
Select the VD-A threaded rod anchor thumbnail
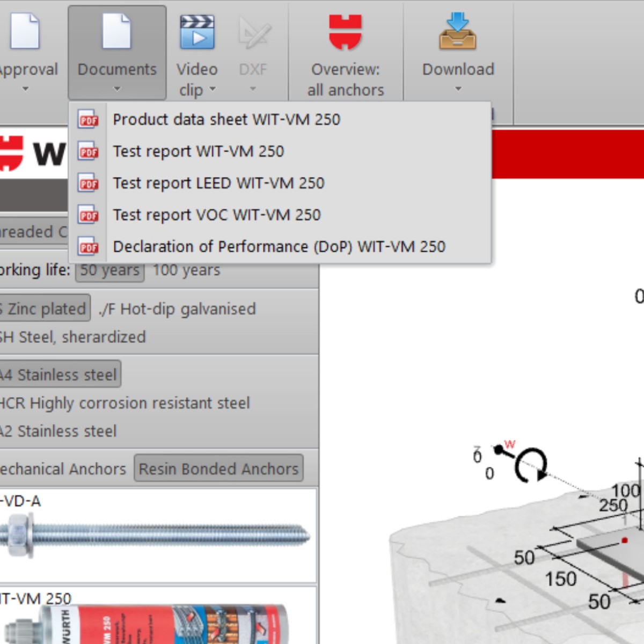coord(158,535)
